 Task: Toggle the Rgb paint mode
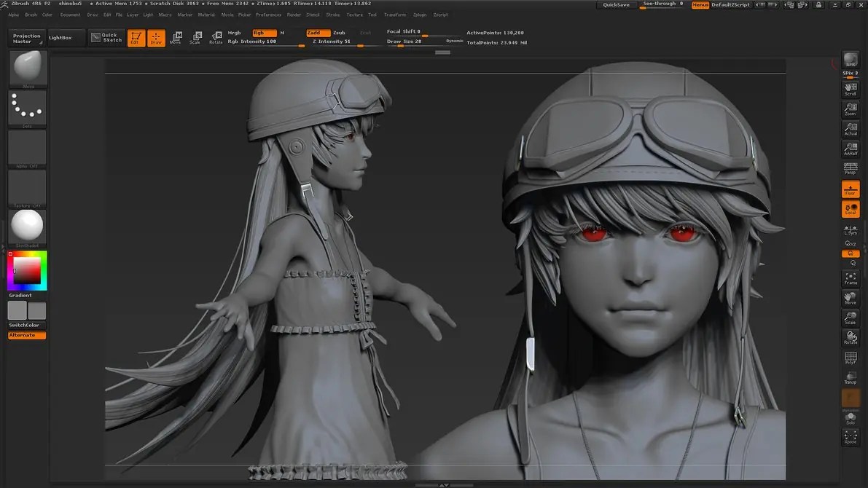(264, 33)
